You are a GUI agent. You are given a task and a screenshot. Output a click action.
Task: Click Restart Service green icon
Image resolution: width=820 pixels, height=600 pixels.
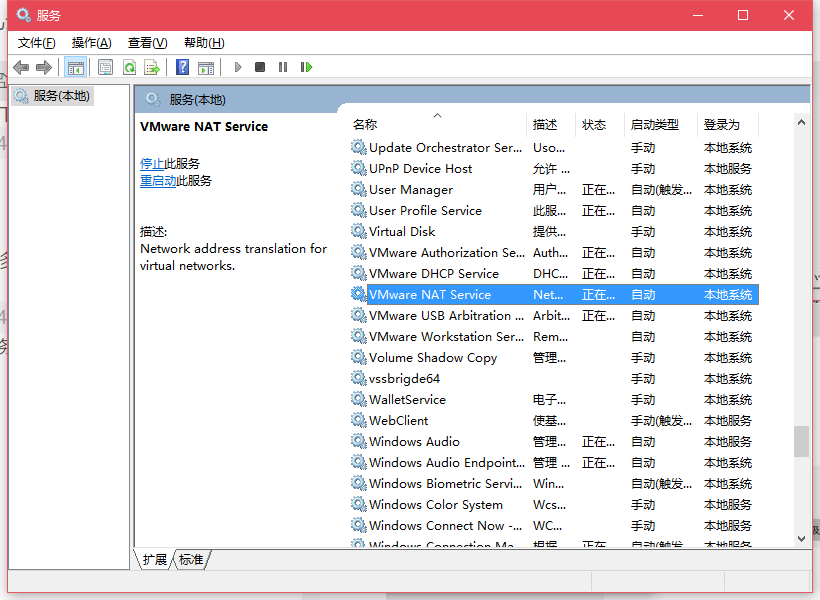pos(306,67)
